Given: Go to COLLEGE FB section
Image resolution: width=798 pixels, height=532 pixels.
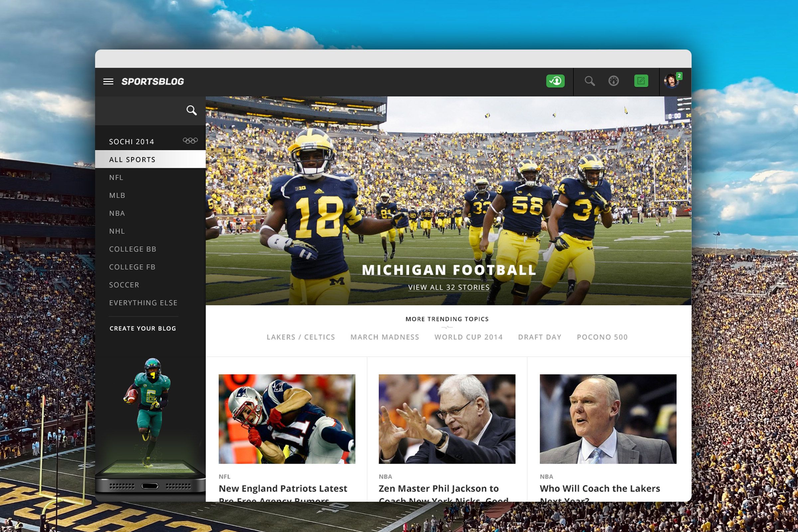Looking at the screenshot, I should point(132,267).
